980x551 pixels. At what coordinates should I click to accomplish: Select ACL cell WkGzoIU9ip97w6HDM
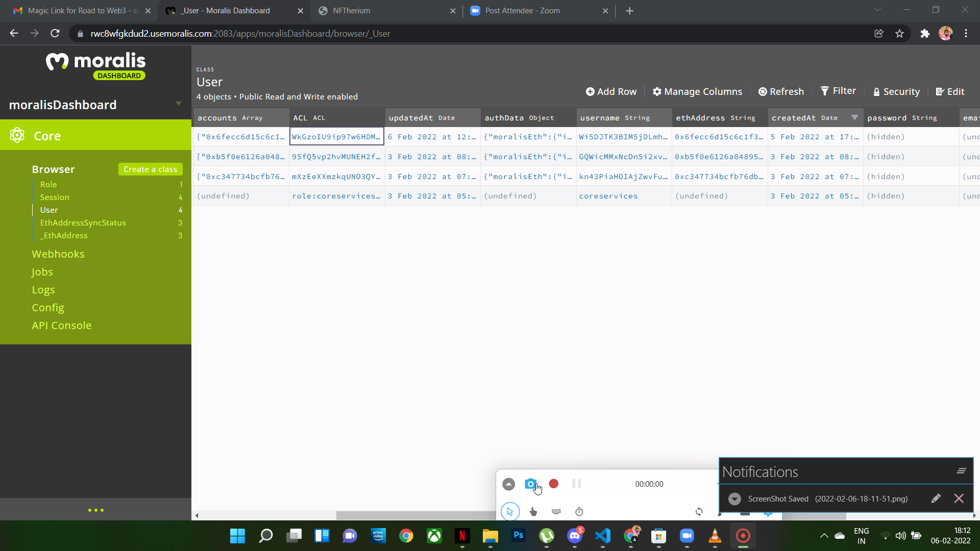(337, 137)
